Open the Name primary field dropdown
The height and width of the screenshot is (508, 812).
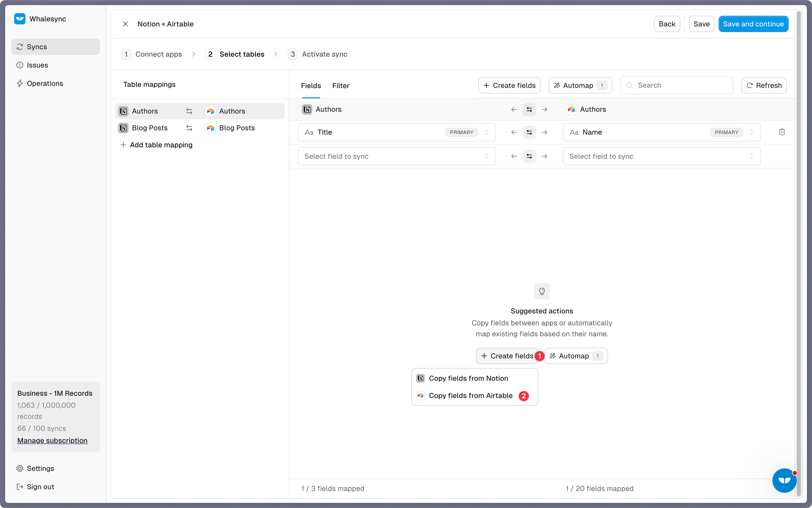pyautogui.click(x=661, y=132)
